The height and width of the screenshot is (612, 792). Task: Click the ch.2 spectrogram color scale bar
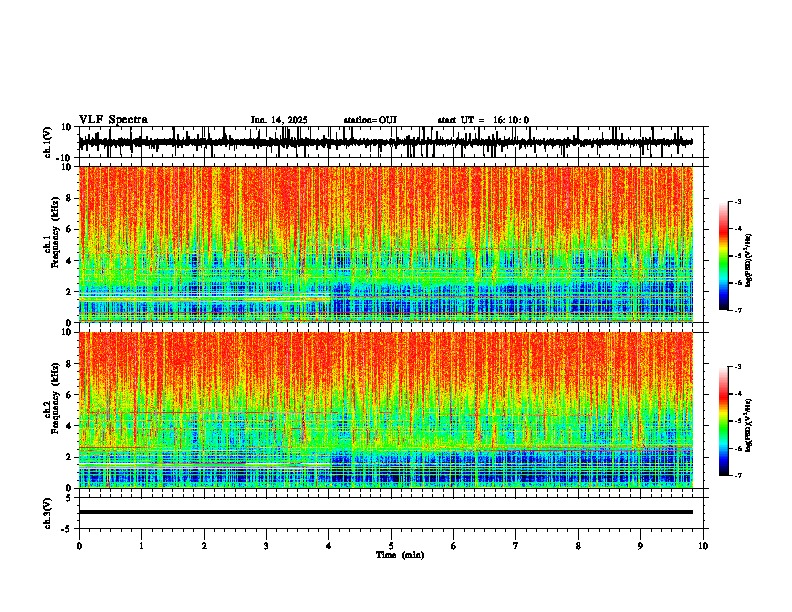coord(723,421)
